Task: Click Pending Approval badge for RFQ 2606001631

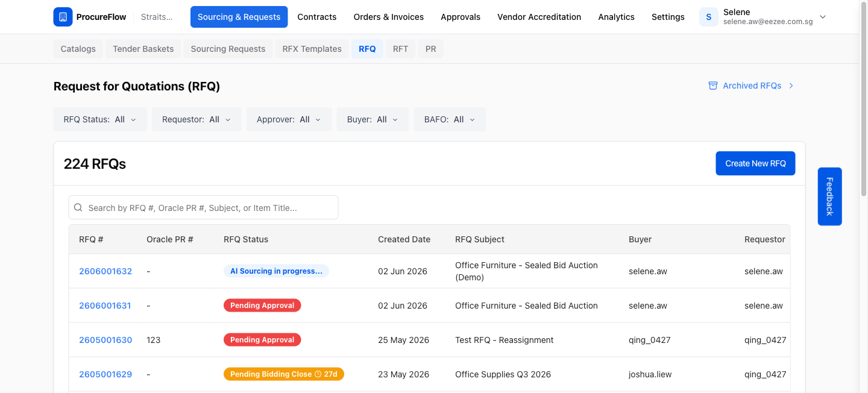Action: [262, 306]
